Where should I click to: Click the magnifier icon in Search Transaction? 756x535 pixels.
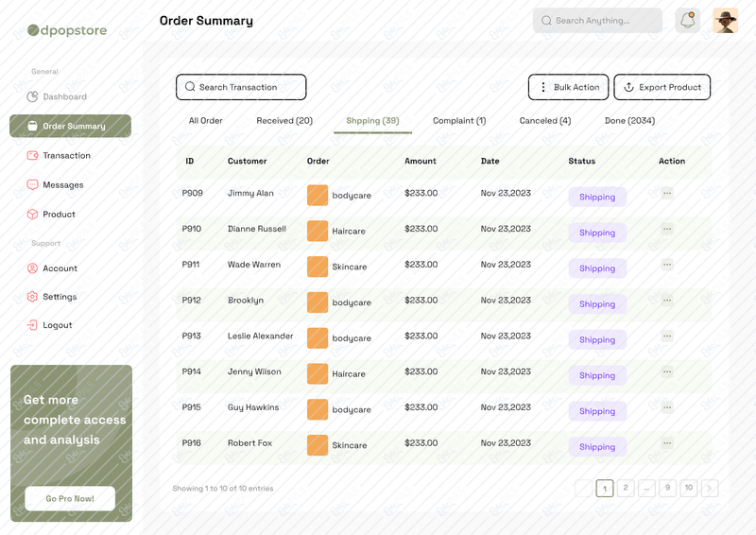click(x=190, y=87)
